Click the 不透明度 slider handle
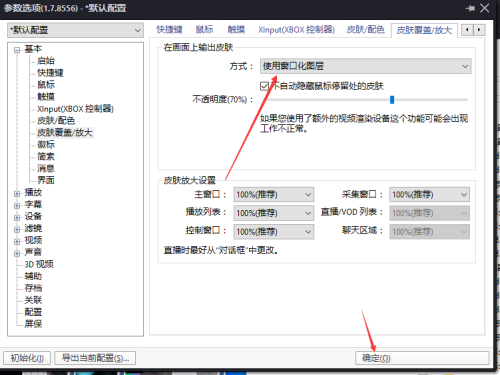 coord(392,99)
